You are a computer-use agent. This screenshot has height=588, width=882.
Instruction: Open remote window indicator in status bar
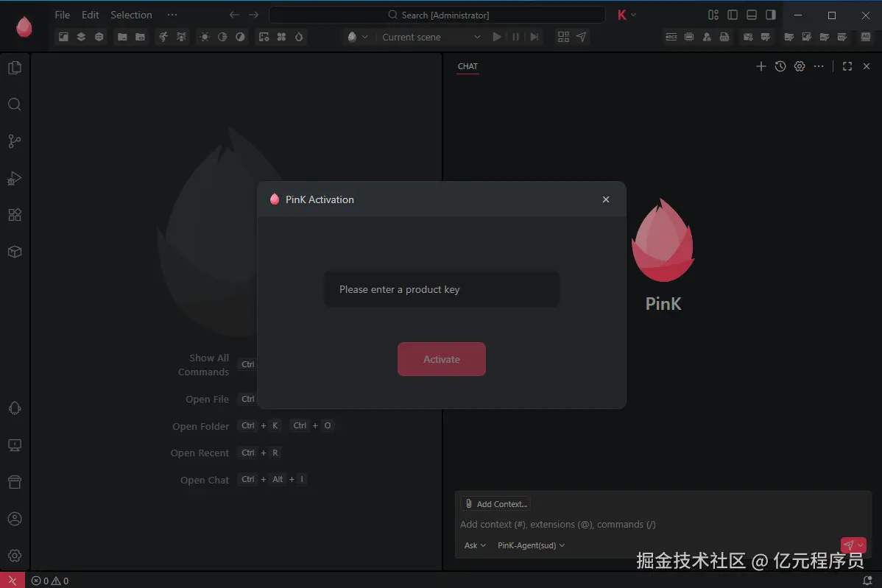pos(13,581)
